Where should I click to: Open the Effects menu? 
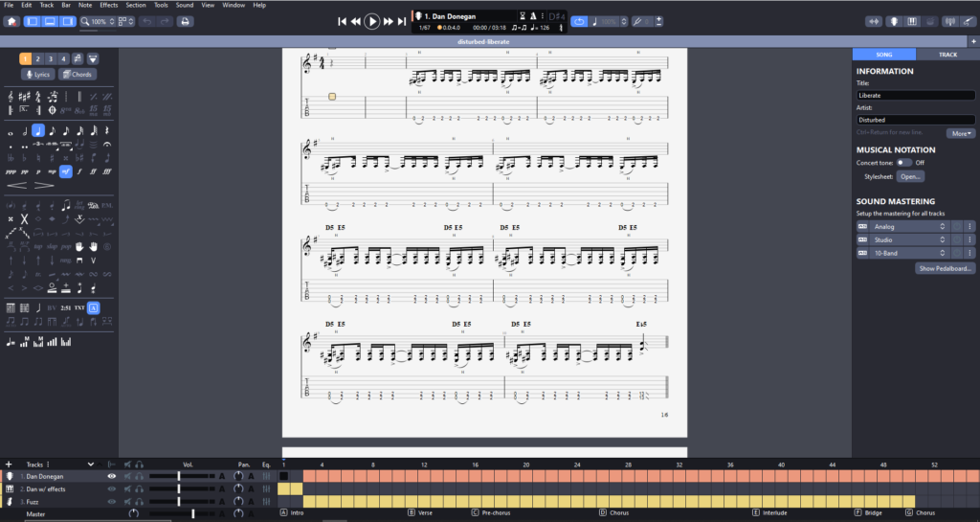(x=109, y=5)
